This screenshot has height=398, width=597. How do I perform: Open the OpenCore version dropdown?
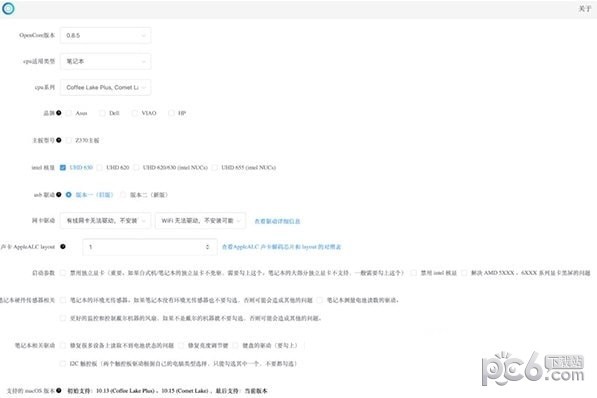[105, 35]
